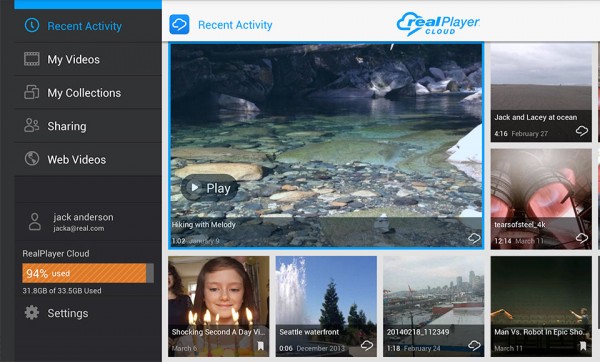The width and height of the screenshot is (600, 362).
Task: Click the 31.8GB of 33.5GB Used text
Action: 62,291
